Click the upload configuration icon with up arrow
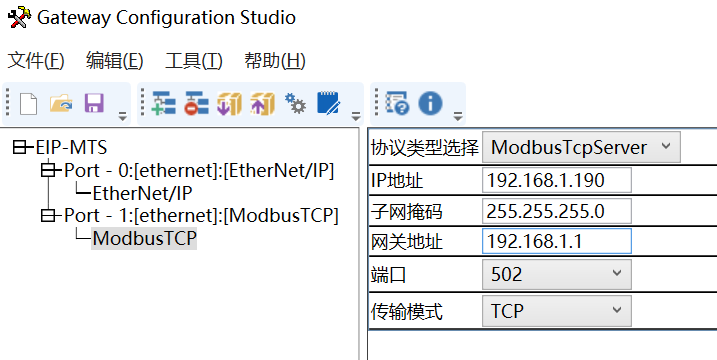Viewport: 717px width, 360px height. point(262,103)
